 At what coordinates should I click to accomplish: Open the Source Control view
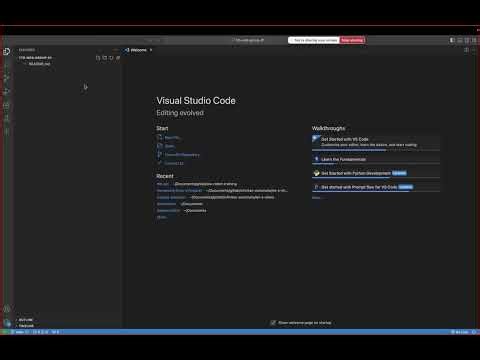[x=6, y=78]
